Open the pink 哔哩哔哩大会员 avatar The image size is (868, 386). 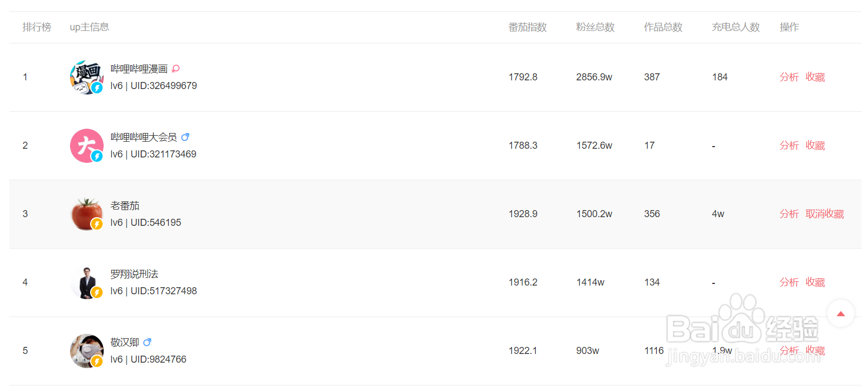(87, 145)
